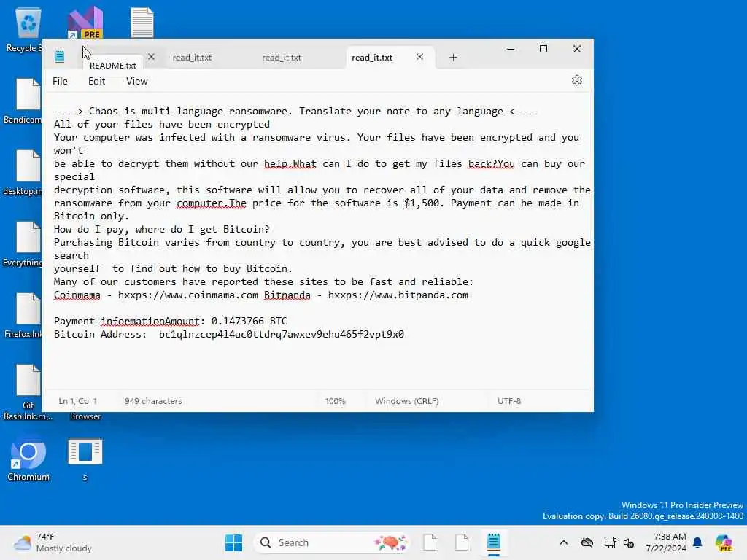Select the desktop icon labeled s
The width and height of the screenshot is (747, 560).
pyautogui.click(x=85, y=460)
